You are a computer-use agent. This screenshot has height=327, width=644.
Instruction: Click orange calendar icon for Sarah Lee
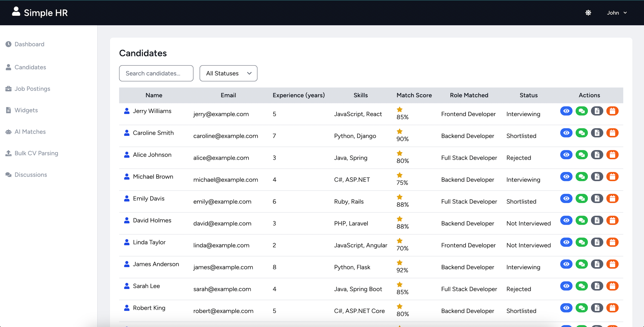coord(612,286)
